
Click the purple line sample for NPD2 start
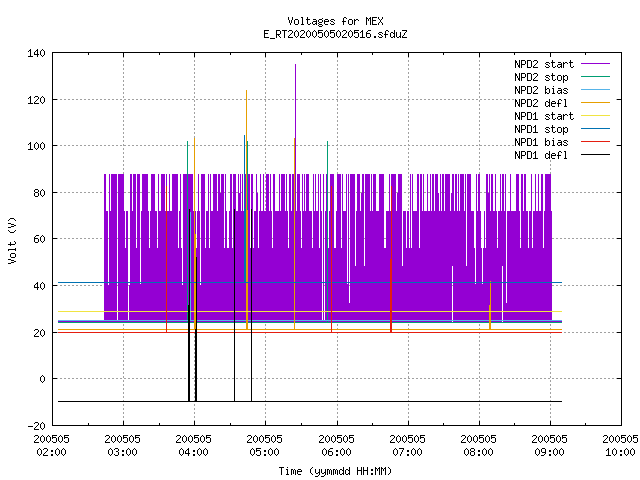pyautogui.click(x=595, y=64)
